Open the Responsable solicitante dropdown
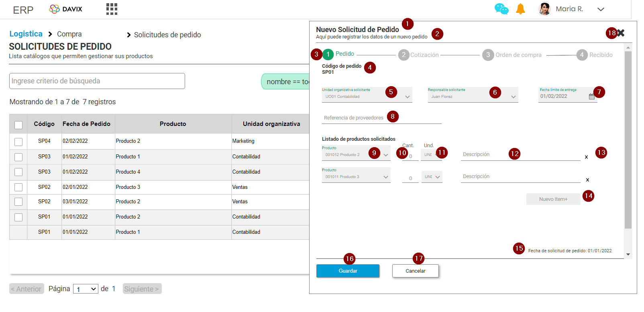 pos(513,97)
